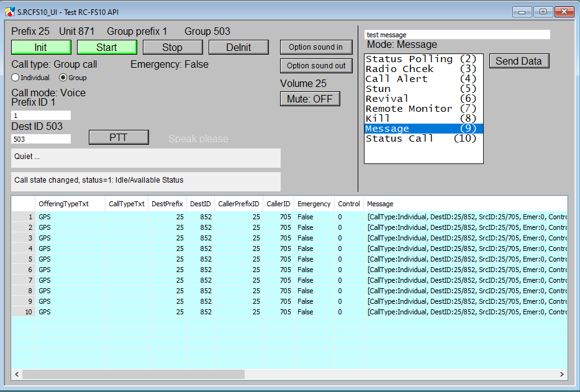Choose Remote Monitor (7) from list
Viewport: 580px width, 392px height.
[x=420, y=109]
